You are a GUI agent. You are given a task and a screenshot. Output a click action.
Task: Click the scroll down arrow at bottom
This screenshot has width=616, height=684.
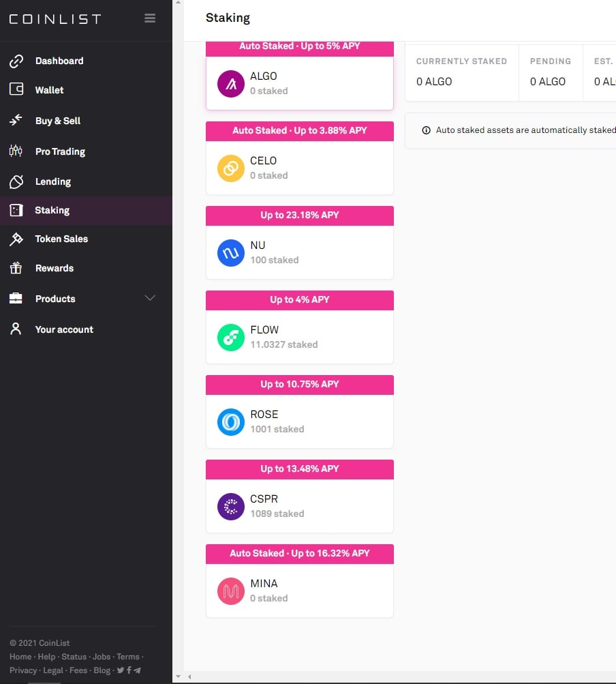click(x=178, y=676)
